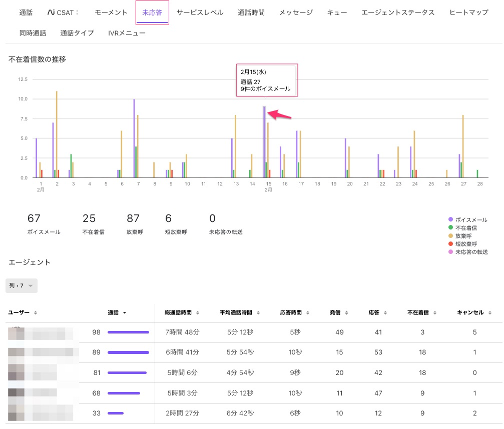The image size is (504, 429).
Task: Open the 列・7 columns dropdown
Action: (x=21, y=286)
